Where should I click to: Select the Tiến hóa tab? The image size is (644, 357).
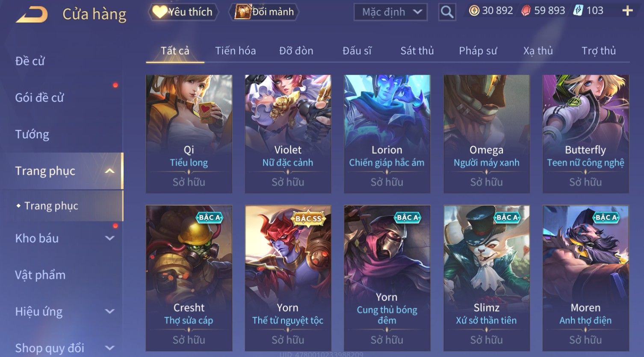tap(235, 51)
